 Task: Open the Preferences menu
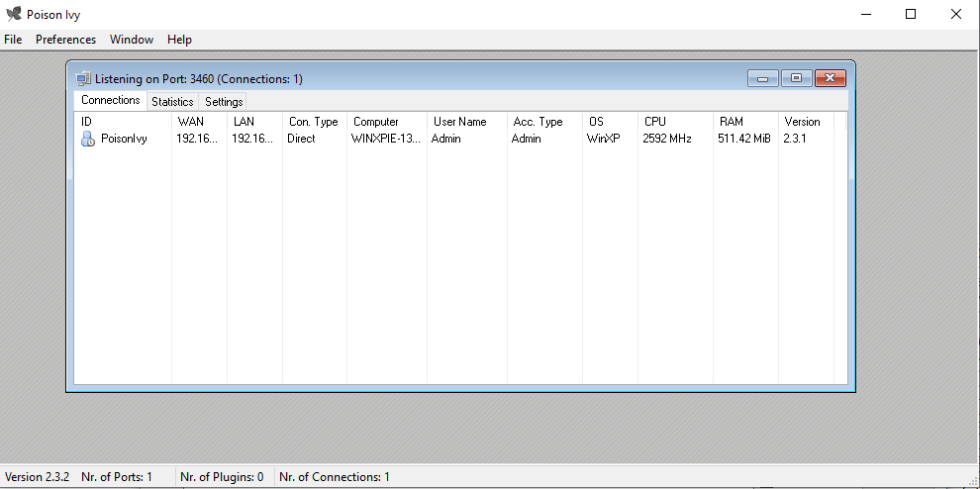[x=65, y=40]
